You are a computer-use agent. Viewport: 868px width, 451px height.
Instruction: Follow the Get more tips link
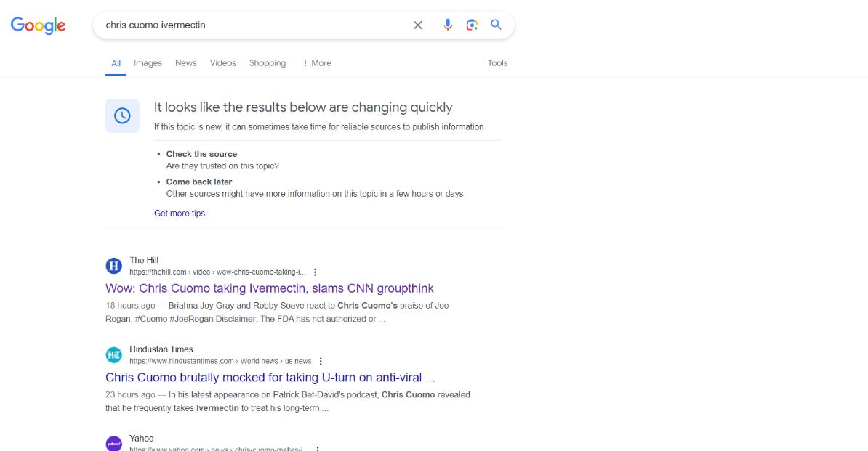pyautogui.click(x=180, y=214)
